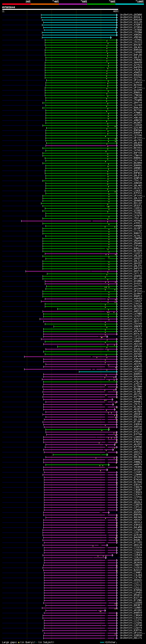Select the UniRef100_Q2BE88 label
146x644 pixels.
131,636
